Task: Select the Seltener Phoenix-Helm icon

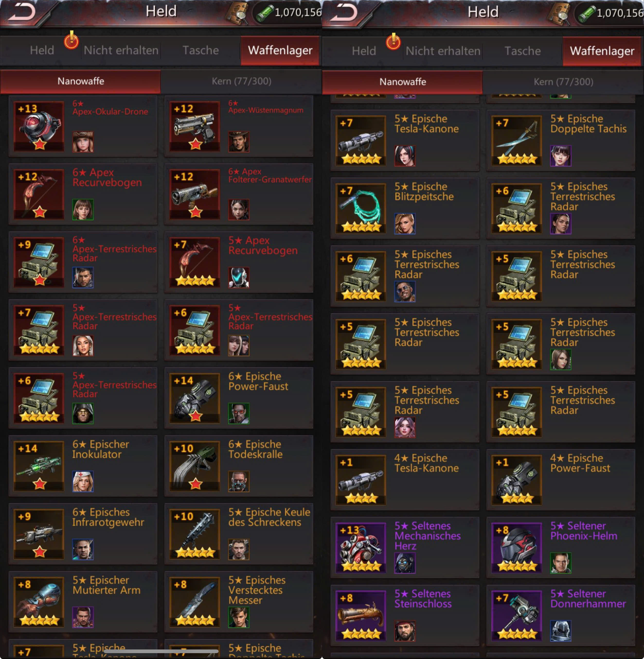Action: (x=516, y=547)
